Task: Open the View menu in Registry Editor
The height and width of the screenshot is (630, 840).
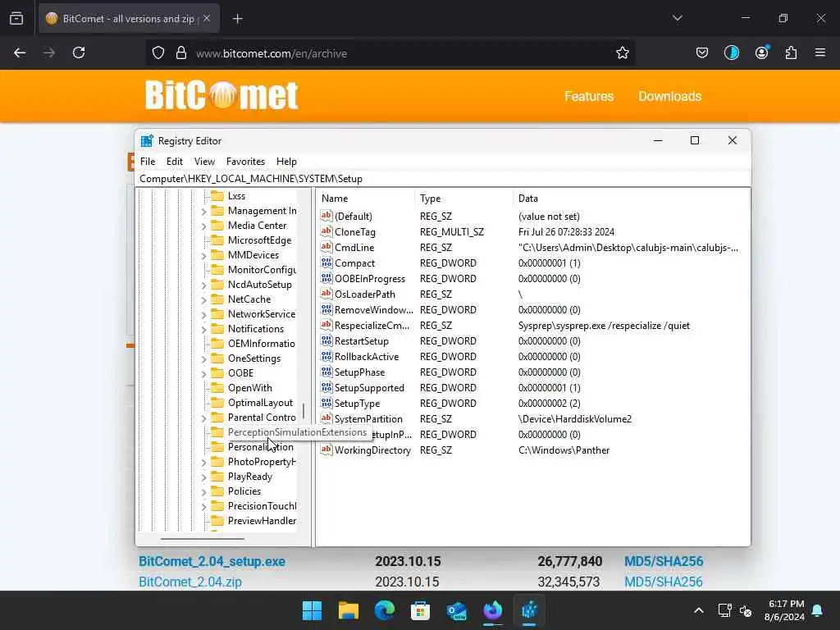Action: coord(204,162)
